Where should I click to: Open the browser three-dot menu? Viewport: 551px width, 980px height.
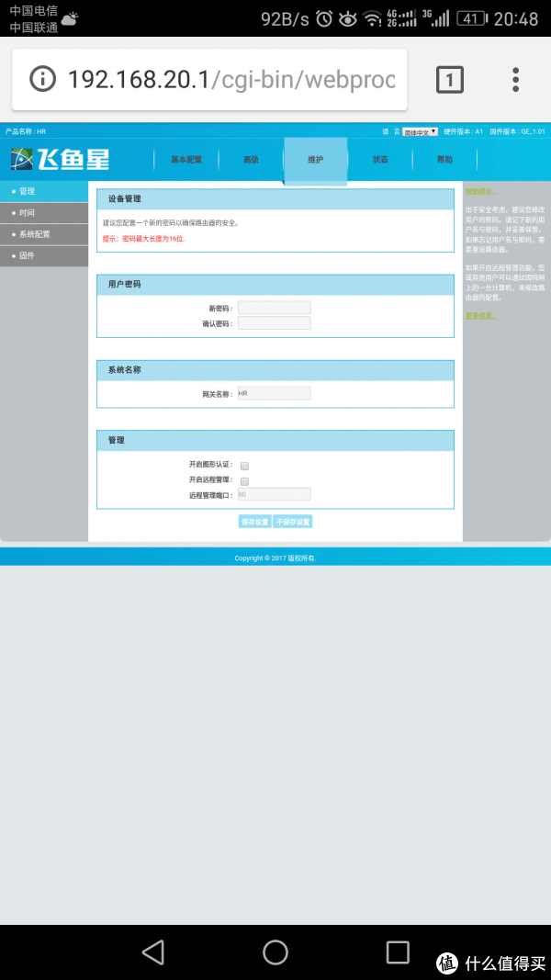[x=516, y=80]
